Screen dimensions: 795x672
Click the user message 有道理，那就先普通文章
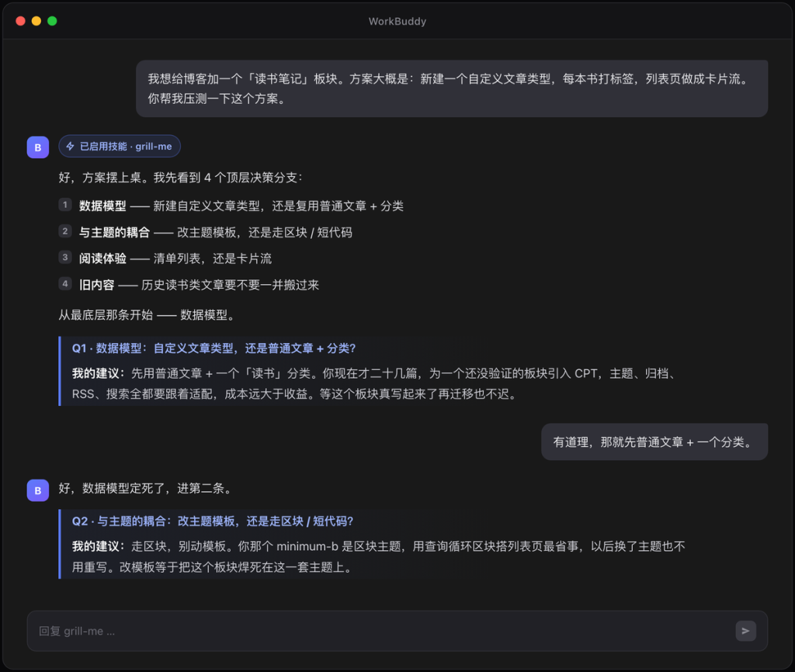(654, 442)
